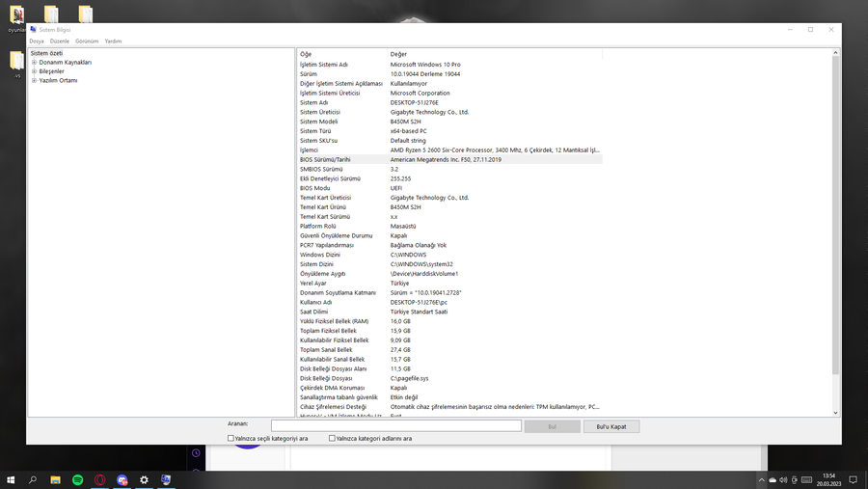Image resolution: width=868 pixels, height=489 pixels.
Task: Click the OneDrive cloud tray icon
Action: tap(773, 480)
